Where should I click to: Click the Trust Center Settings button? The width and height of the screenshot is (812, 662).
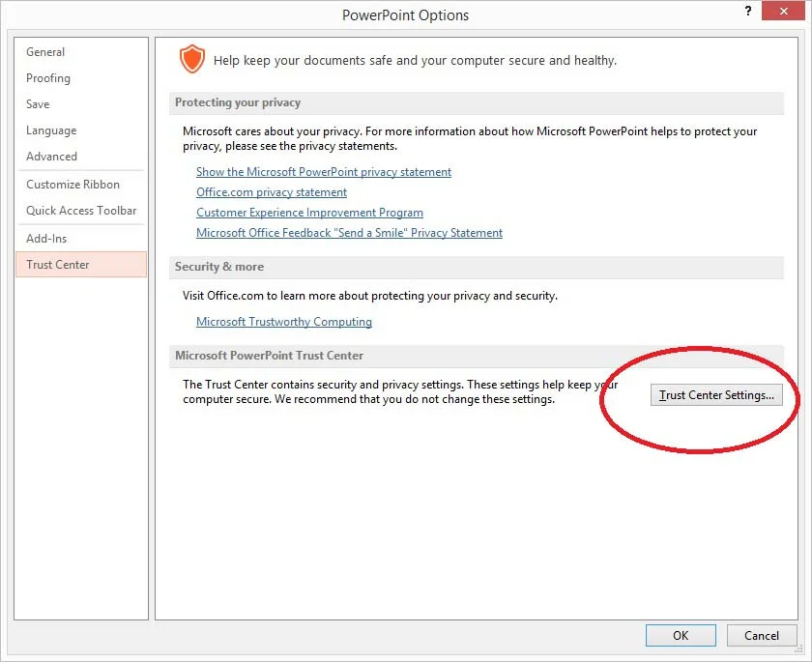point(716,394)
